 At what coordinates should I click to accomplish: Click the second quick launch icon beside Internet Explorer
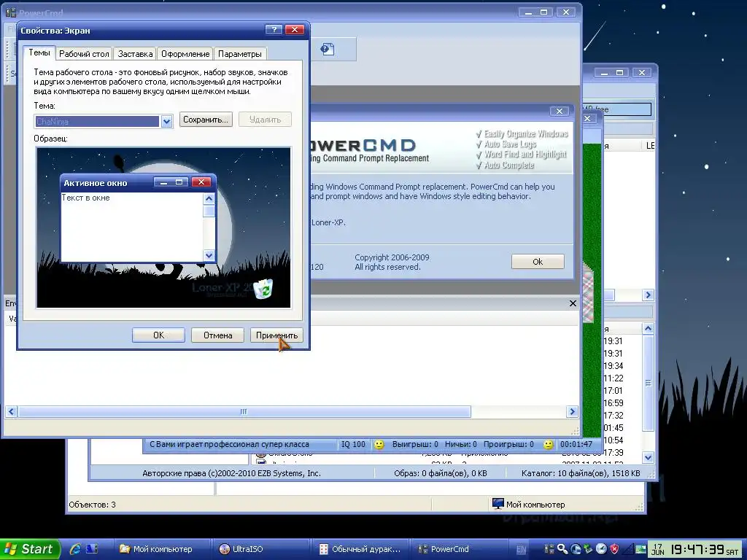pos(91,549)
